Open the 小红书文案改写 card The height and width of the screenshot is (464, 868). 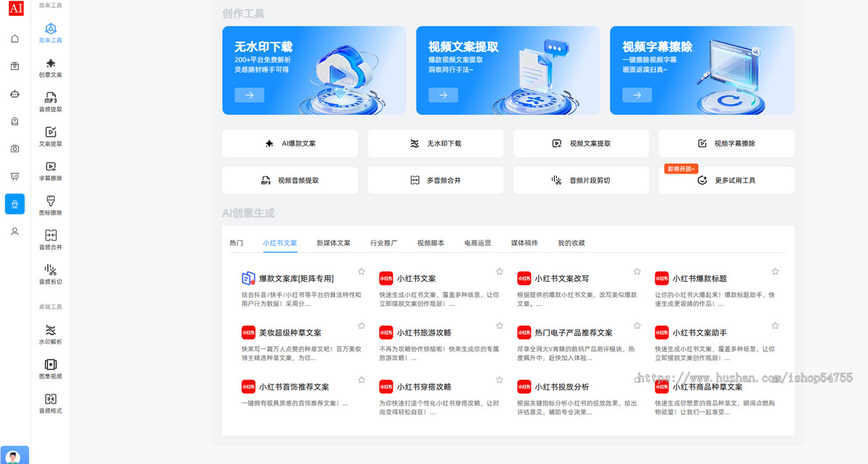(577, 288)
